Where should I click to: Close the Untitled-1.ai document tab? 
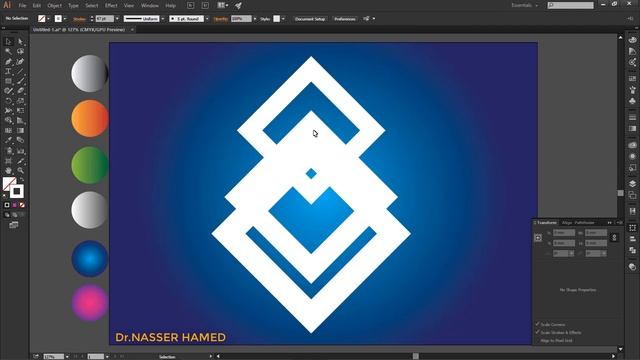point(132,30)
